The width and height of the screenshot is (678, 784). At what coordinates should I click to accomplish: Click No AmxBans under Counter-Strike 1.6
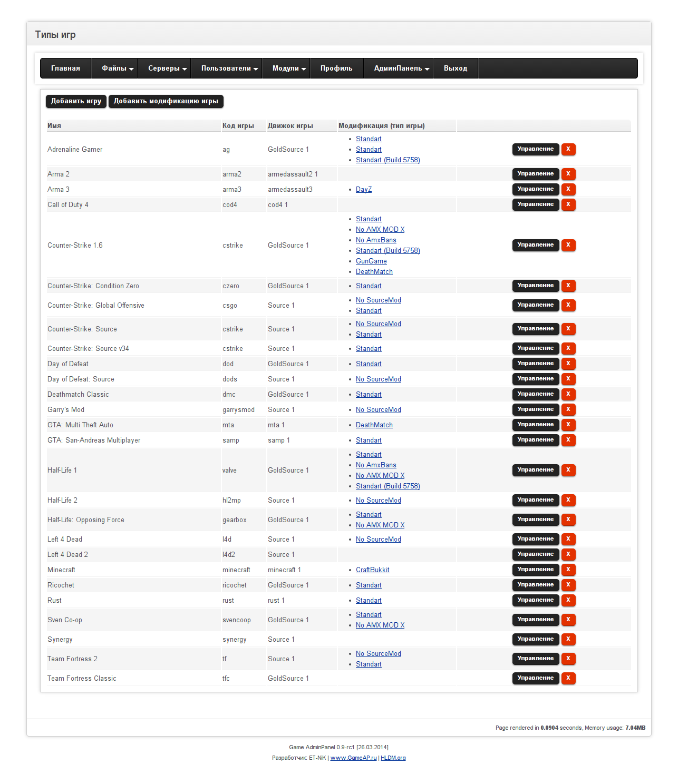(376, 240)
